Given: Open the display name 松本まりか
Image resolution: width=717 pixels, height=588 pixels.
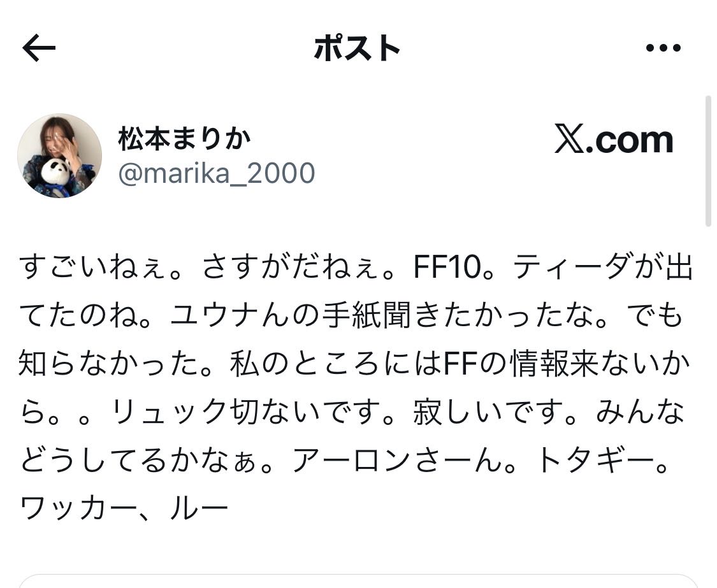Looking at the screenshot, I should (185, 138).
